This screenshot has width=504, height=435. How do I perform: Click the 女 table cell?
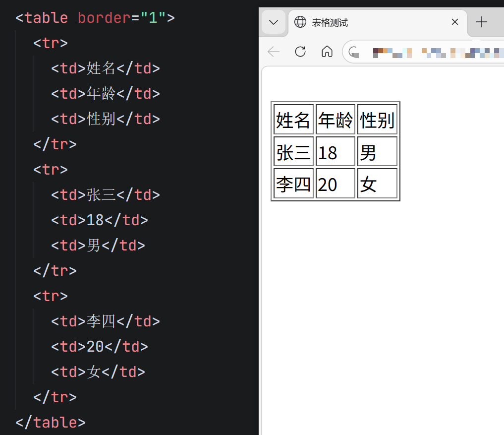(377, 183)
